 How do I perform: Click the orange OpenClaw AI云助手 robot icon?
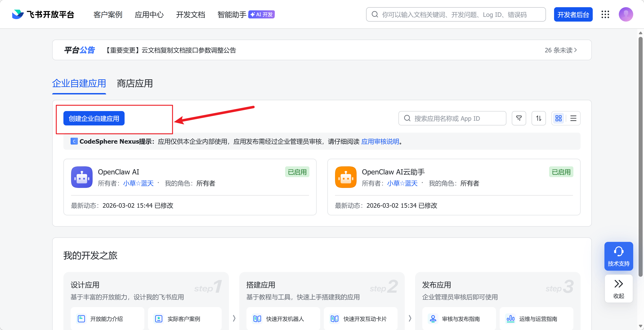point(346,177)
